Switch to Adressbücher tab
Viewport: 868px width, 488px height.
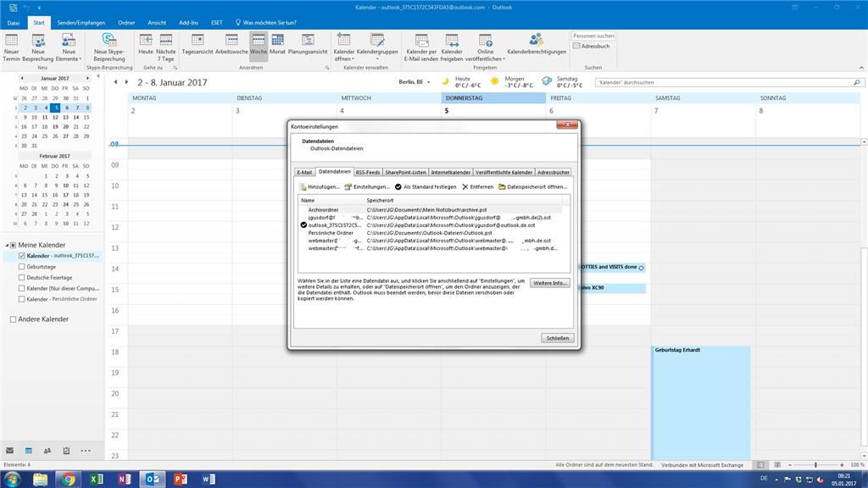coord(553,172)
